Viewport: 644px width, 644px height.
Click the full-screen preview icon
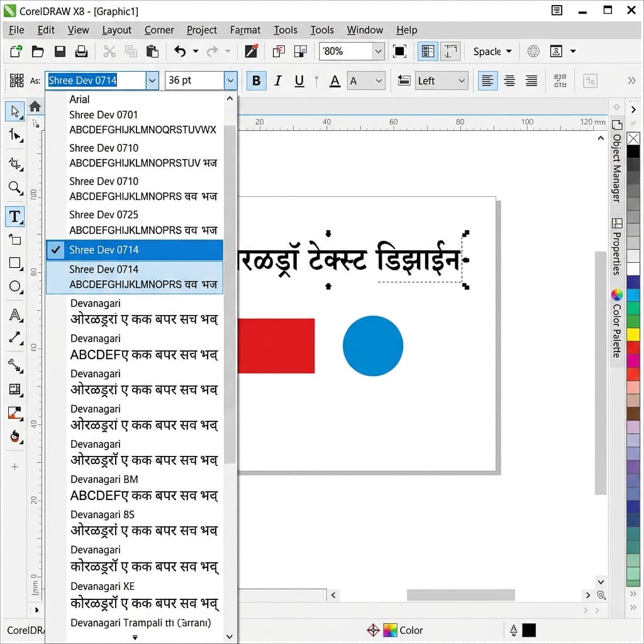(399, 52)
